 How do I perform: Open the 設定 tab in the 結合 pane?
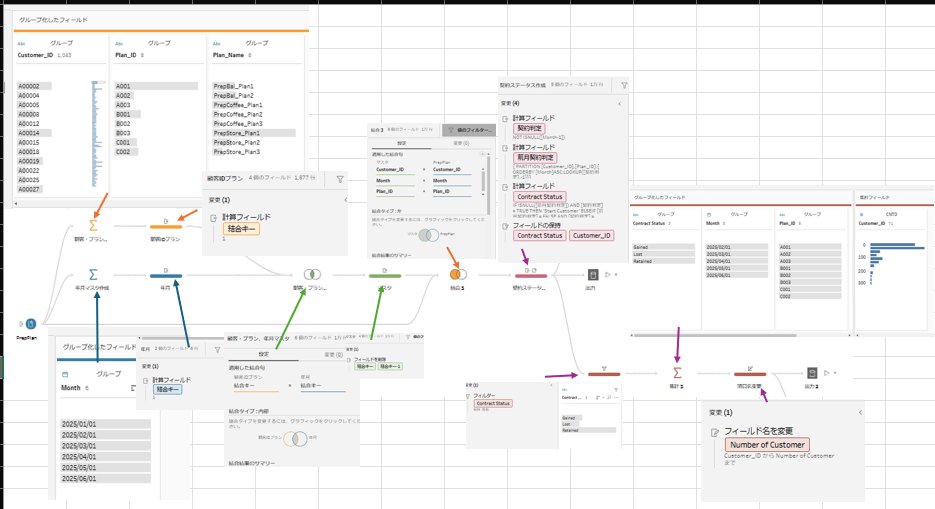401,143
